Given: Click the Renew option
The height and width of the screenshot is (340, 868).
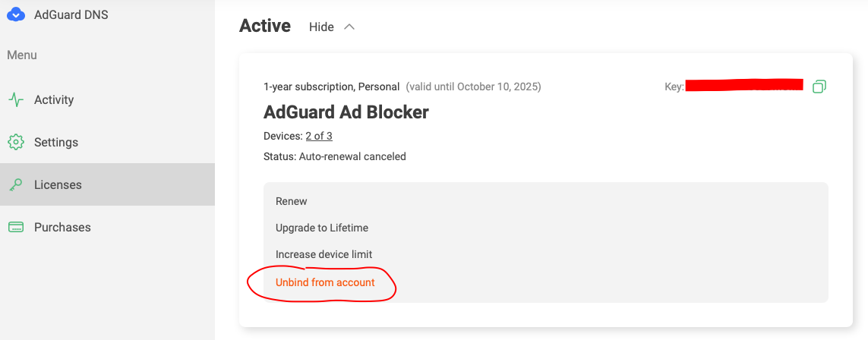Looking at the screenshot, I should click(x=291, y=201).
